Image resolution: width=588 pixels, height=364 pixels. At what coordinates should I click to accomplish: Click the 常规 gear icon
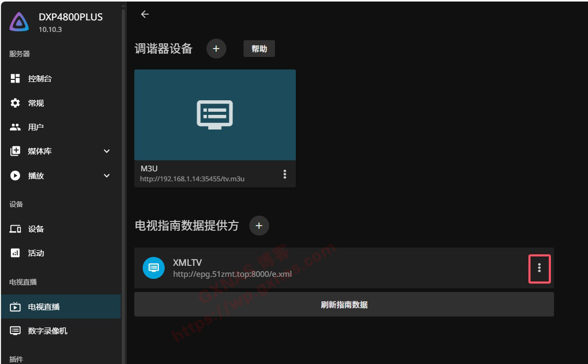(x=16, y=103)
